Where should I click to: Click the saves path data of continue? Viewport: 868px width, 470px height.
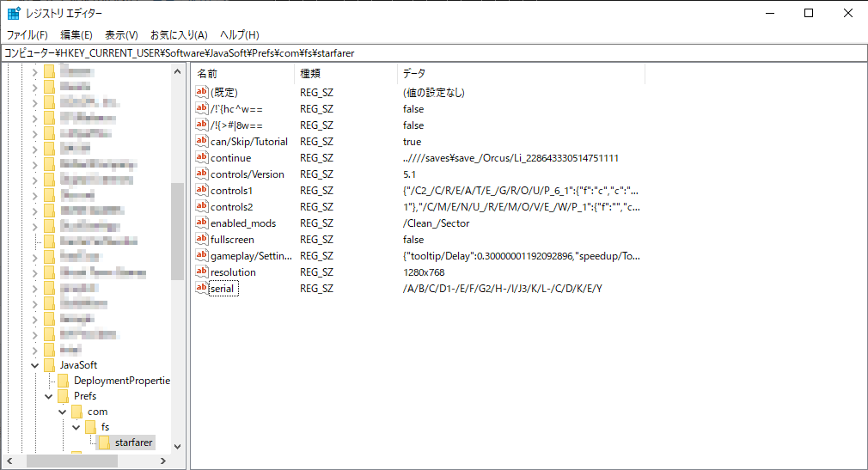pos(511,158)
